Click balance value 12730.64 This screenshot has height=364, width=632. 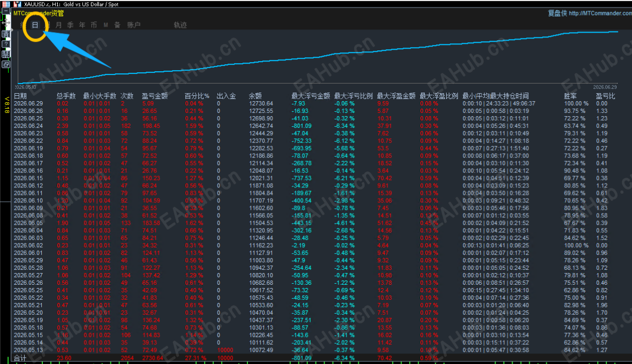[x=261, y=103]
